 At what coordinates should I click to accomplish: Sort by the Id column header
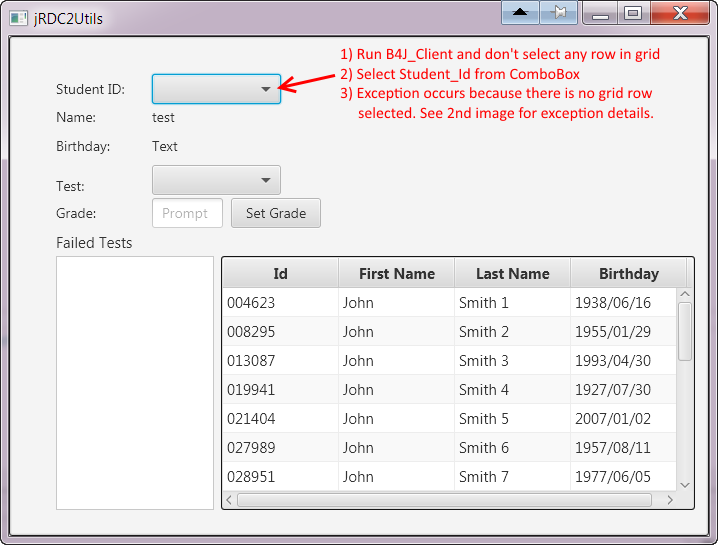tap(280, 273)
